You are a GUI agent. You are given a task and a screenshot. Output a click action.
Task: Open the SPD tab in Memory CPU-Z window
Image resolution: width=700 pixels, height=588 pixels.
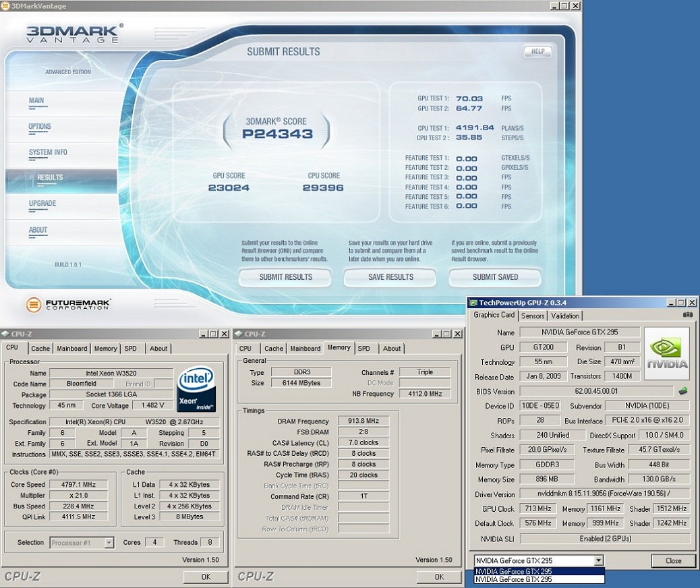pos(364,348)
